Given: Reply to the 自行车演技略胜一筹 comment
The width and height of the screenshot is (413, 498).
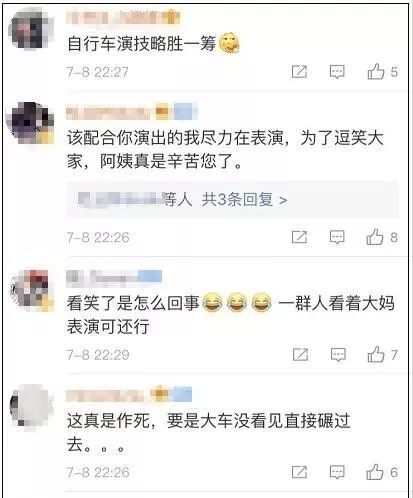Looking at the screenshot, I should point(337,72).
